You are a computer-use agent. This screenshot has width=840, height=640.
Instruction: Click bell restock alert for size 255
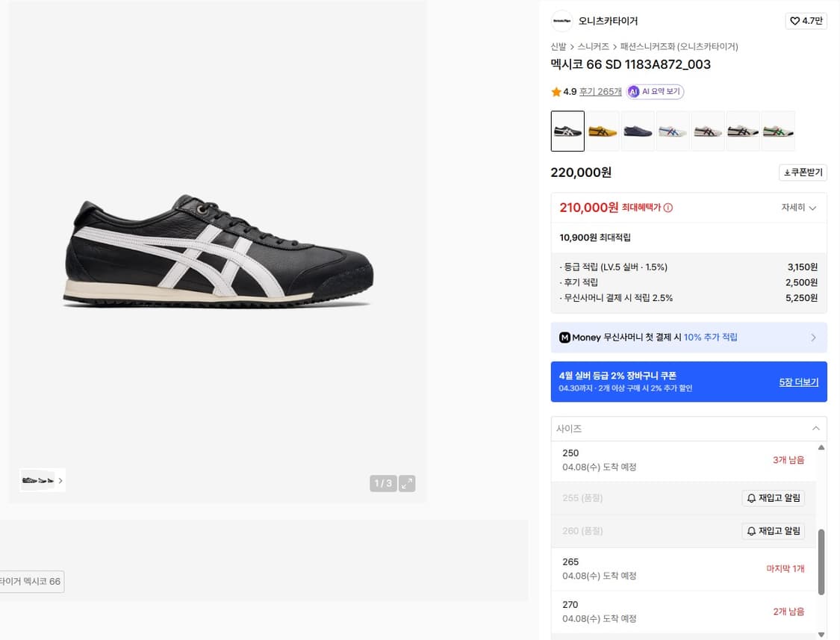[773, 498]
